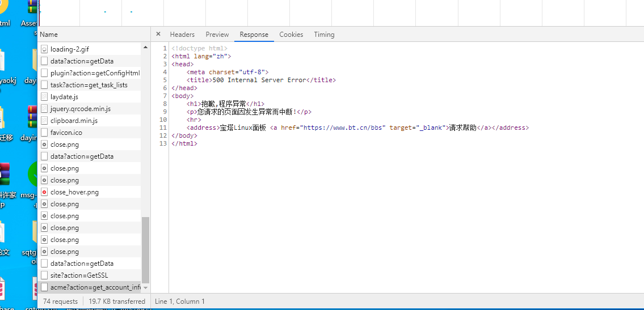
Task: Click the request list scrollbar thumb
Action: (145, 250)
